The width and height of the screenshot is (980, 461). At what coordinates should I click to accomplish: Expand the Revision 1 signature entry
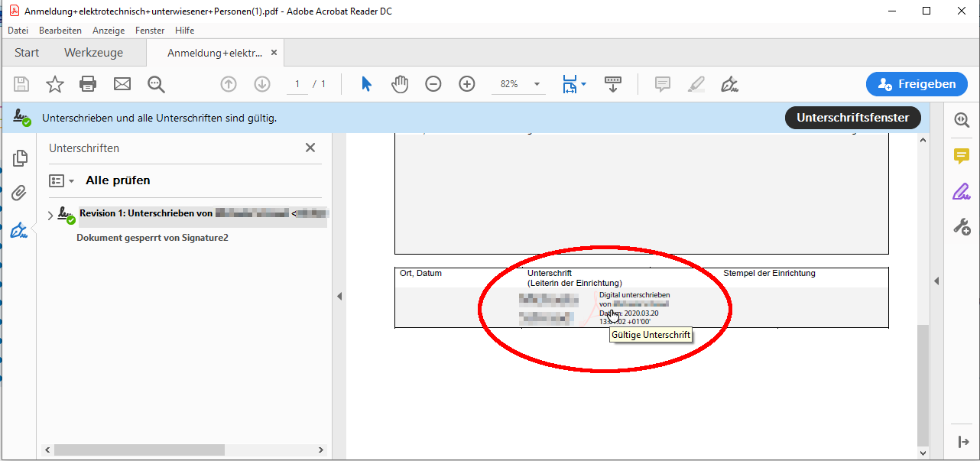point(50,216)
